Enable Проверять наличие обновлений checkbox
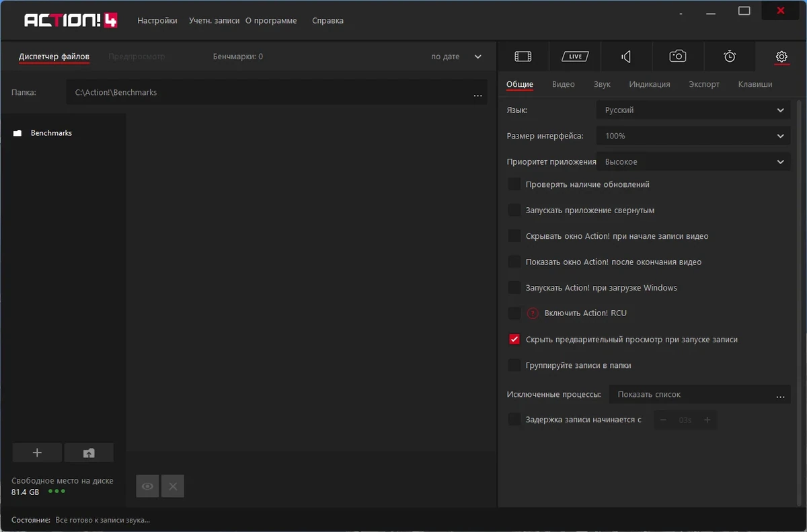 click(514, 184)
